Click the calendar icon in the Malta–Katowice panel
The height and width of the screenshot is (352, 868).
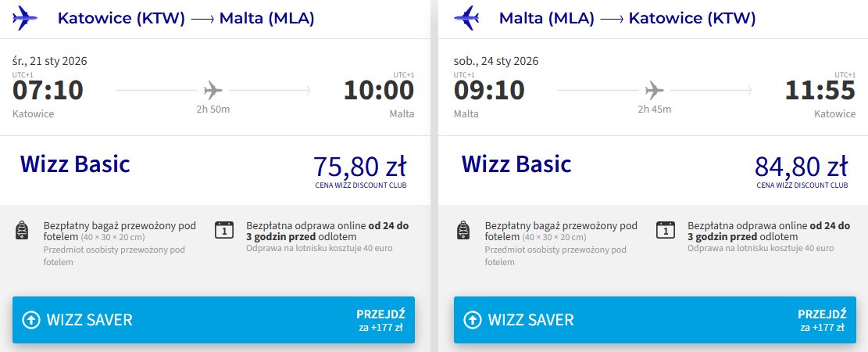point(665,230)
